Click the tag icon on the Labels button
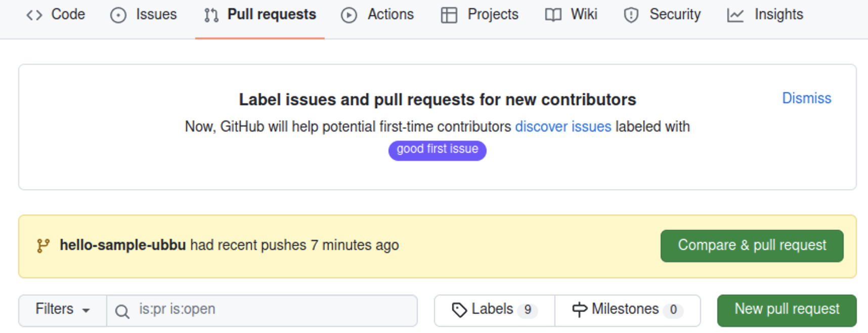 click(460, 309)
